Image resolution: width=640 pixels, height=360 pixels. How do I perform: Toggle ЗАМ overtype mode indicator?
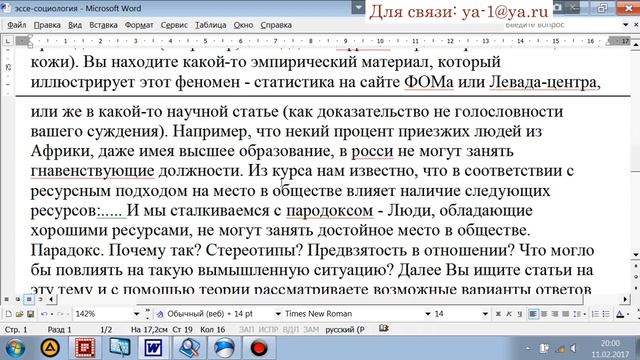[311, 329]
